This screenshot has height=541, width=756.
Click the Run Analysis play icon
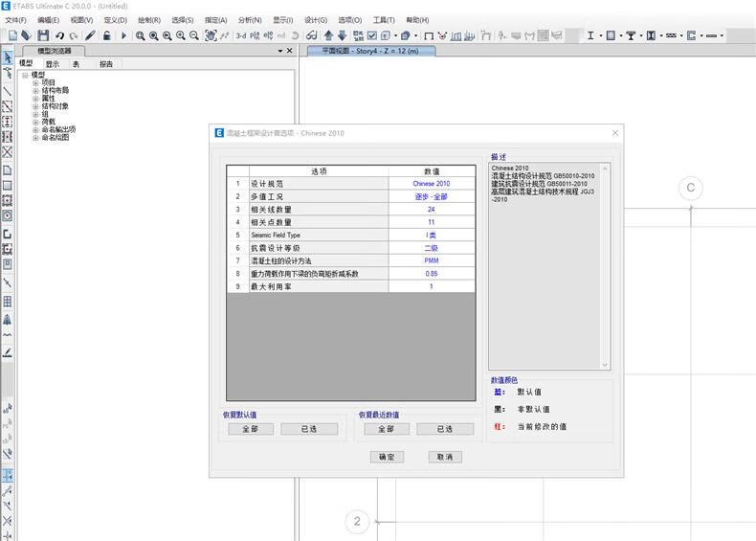click(x=123, y=35)
